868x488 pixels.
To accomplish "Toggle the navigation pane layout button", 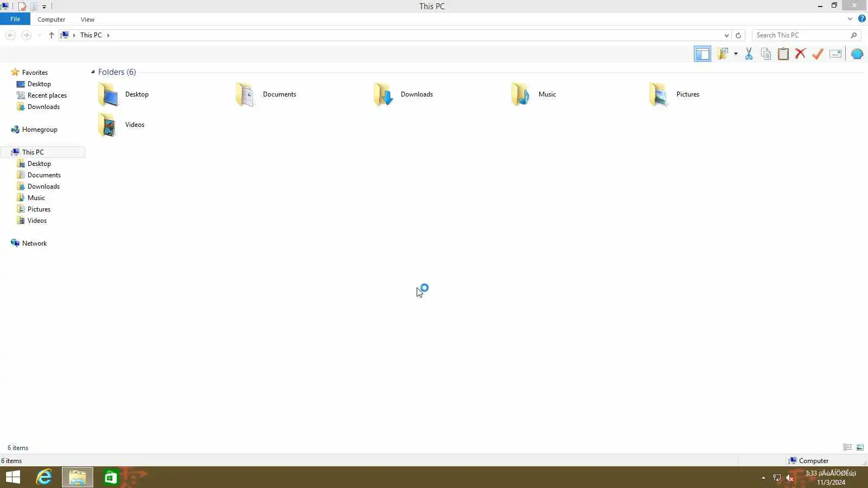I will click(702, 54).
